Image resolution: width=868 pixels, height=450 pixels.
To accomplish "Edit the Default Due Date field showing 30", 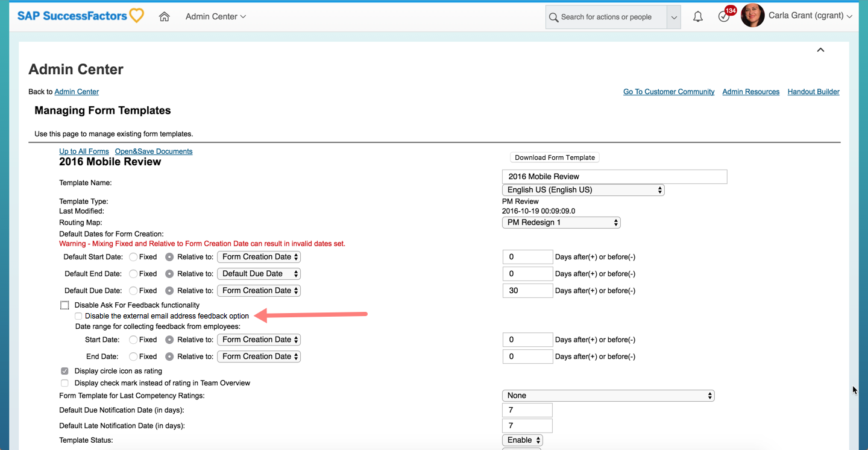I will pos(527,291).
